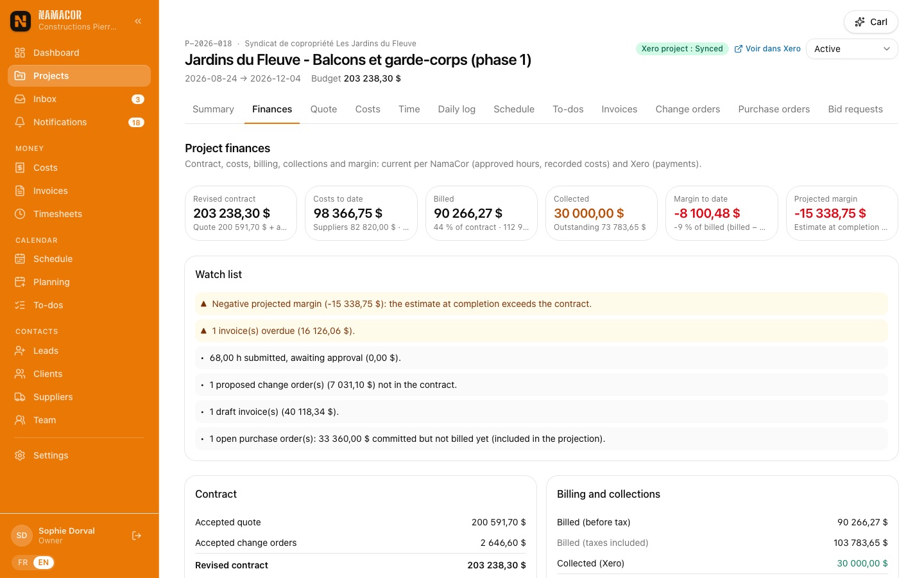Screen dimensions: 924x578
Task: View the Purchase orders tab
Action: click(x=774, y=109)
